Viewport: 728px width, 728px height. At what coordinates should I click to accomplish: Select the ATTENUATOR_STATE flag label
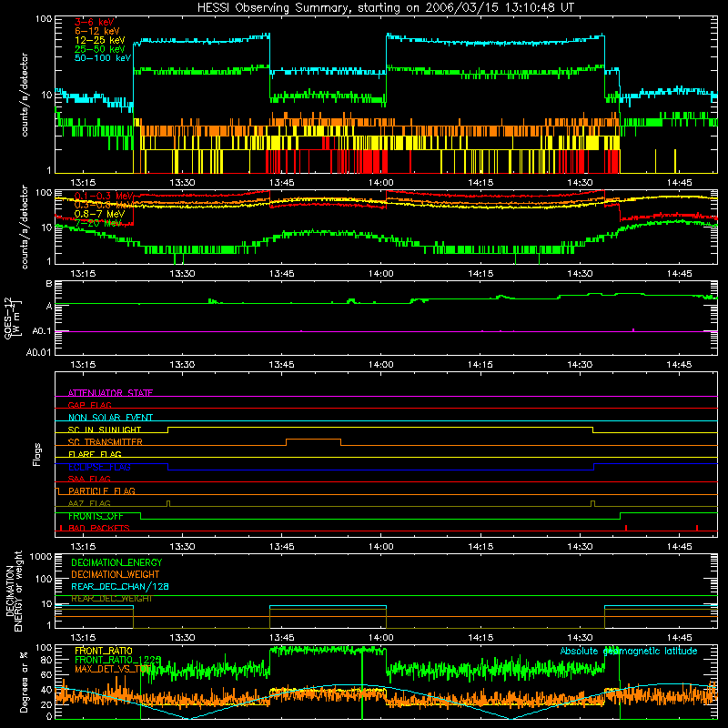pos(110,393)
